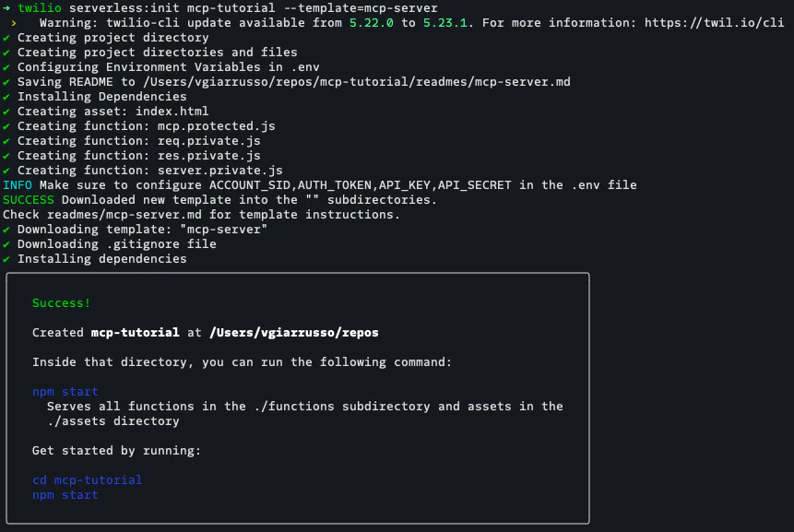Image resolution: width=794 pixels, height=532 pixels.
Task: Click the green SUCCESS label
Action: (x=29, y=200)
